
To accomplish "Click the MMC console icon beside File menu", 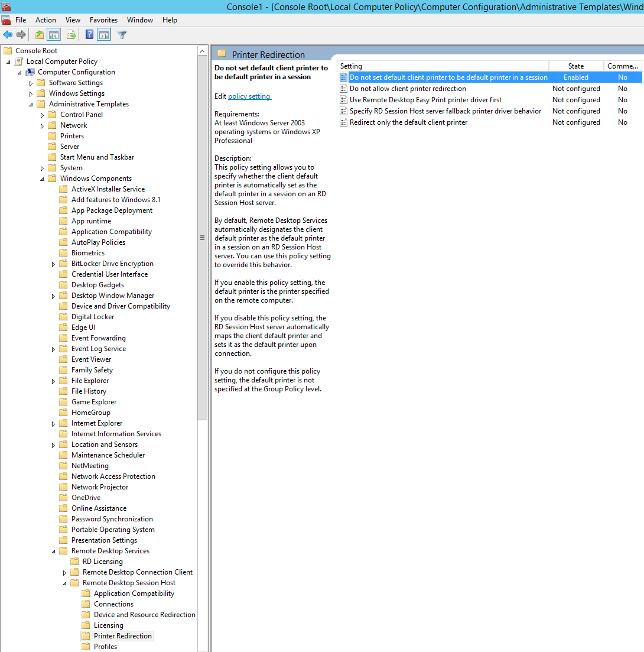I will tap(6, 20).
